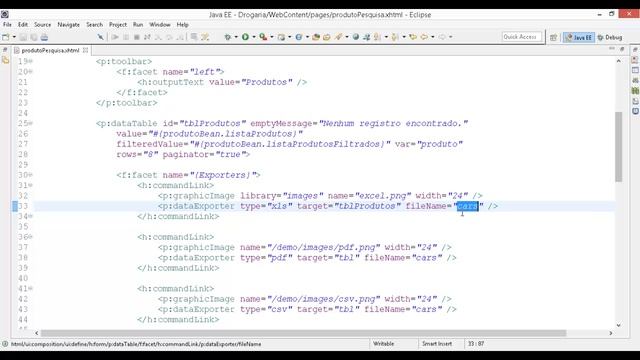Click the vertical scrollbar thumb of the editor
This screenshot has width=640, height=360.
[619, 146]
